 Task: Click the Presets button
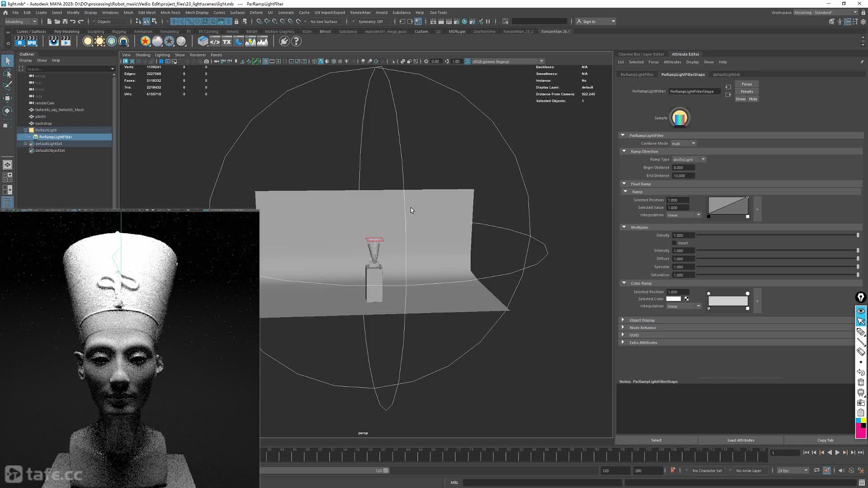click(747, 92)
